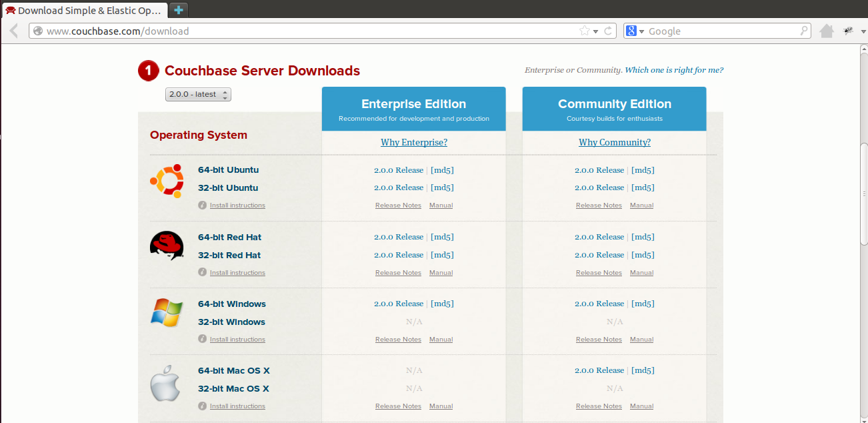Open the Why Enterprise? link
Viewport: 868px width, 423px height.
pos(414,142)
